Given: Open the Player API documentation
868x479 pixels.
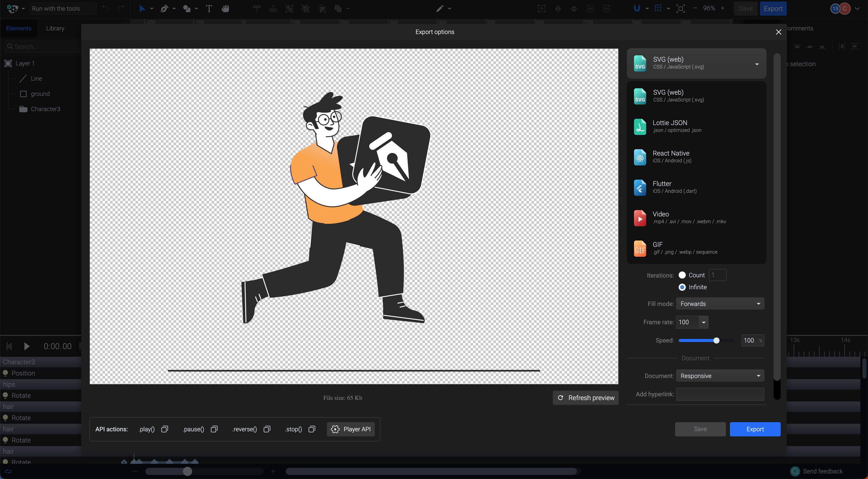Looking at the screenshot, I should [350, 429].
